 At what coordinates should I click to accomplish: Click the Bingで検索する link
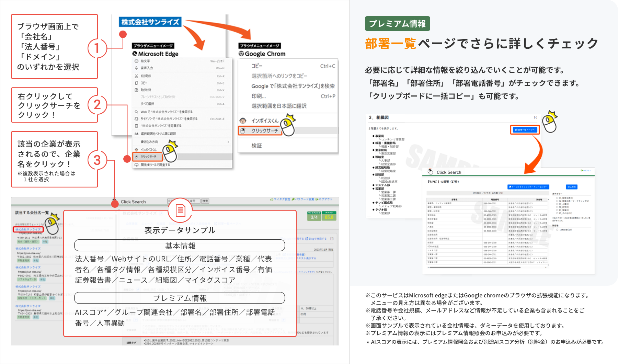(x=316, y=239)
